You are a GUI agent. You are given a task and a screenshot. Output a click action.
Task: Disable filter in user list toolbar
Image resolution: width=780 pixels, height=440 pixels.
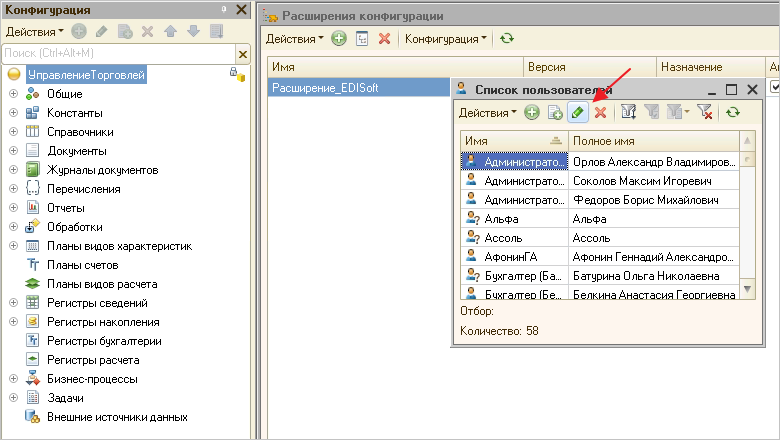[x=704, y=113]
